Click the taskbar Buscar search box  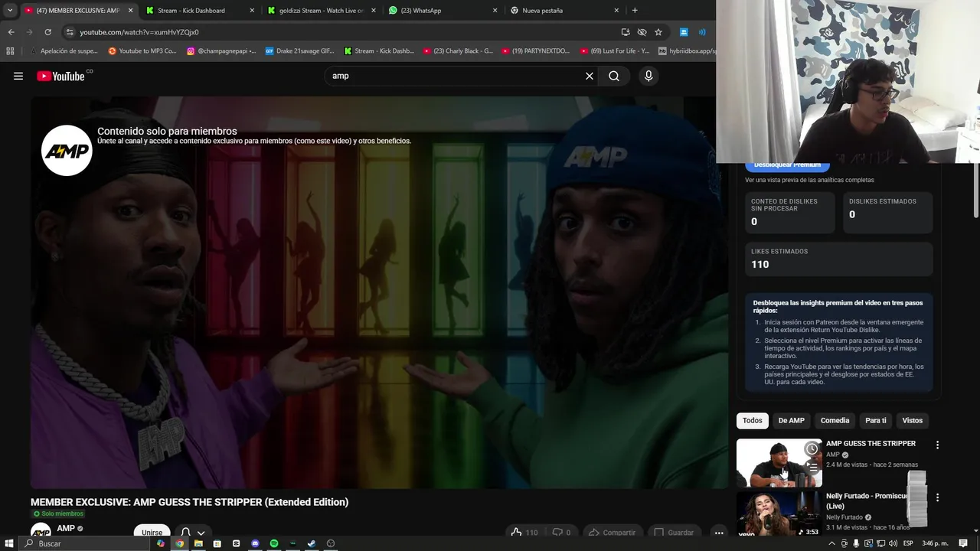(x=84, y=543)
